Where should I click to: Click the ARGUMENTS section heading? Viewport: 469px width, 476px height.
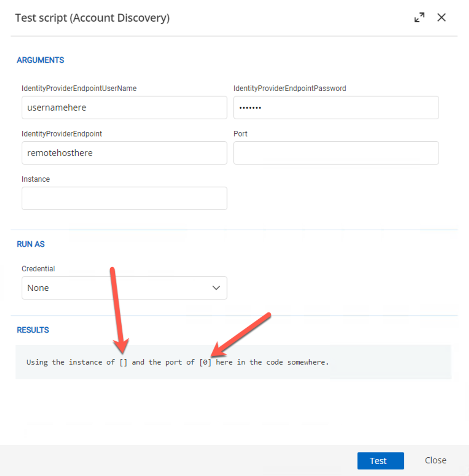click(x=40, y=60)
